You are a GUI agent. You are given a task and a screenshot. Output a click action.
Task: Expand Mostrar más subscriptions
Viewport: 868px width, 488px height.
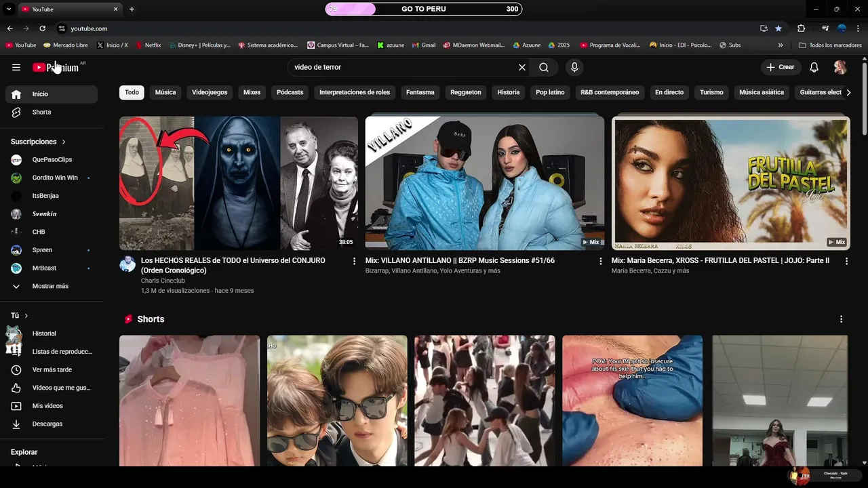[52, 286]
